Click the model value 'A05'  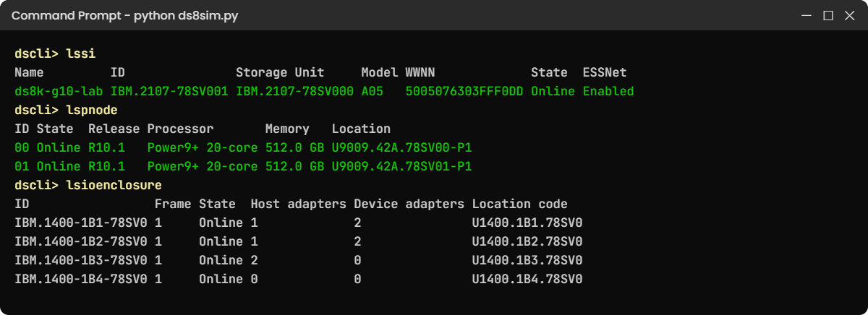[x=373, y=92]
